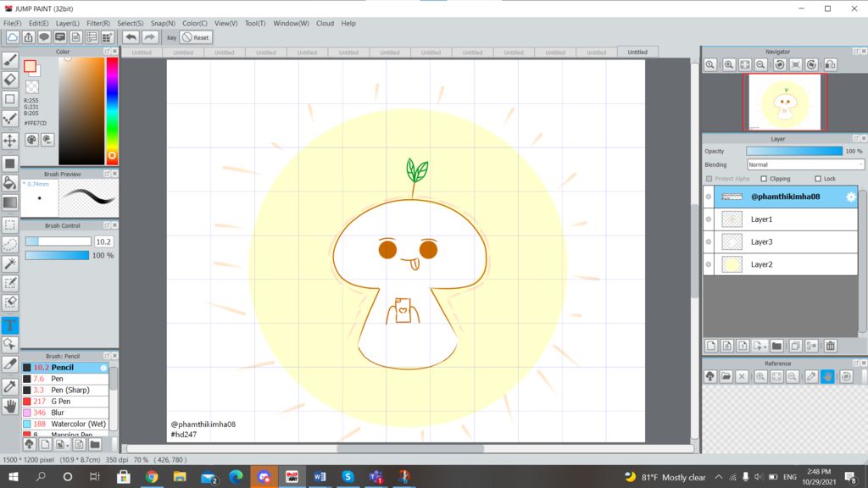Click the brush size slider

[x=58, y=241]
